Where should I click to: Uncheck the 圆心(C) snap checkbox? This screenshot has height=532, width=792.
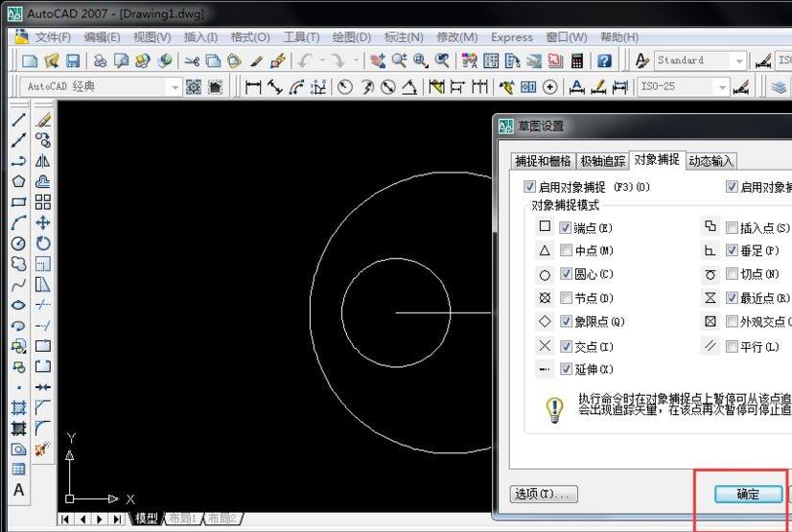(566, 274)
